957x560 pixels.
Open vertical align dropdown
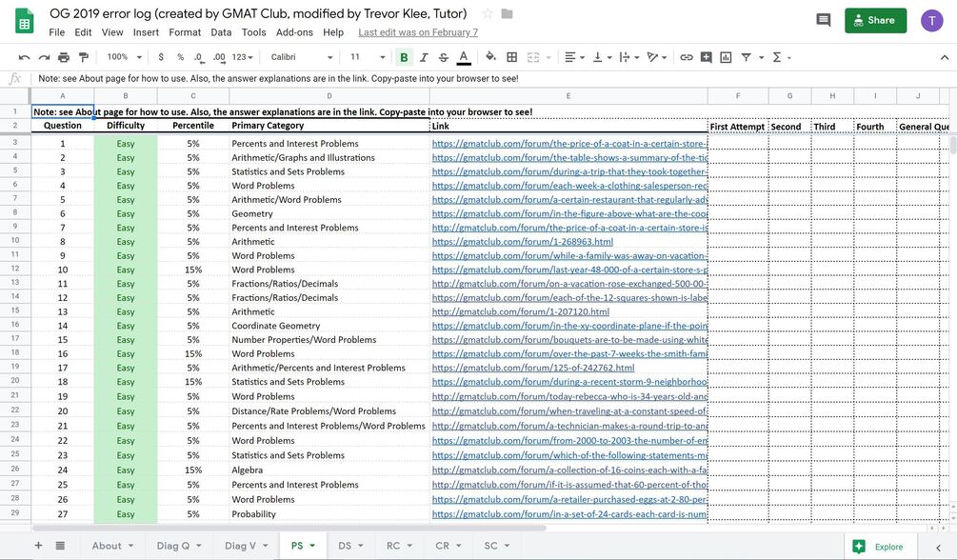pos(602,57)
